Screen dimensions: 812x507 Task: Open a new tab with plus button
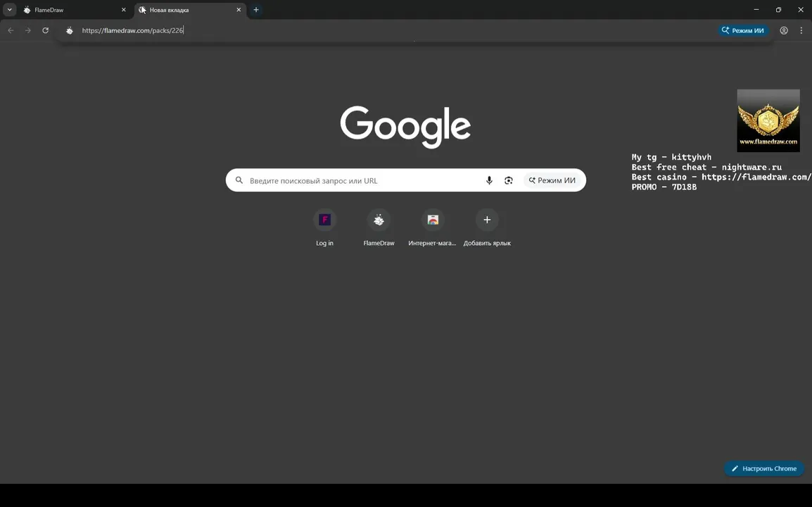click(256, 10)
